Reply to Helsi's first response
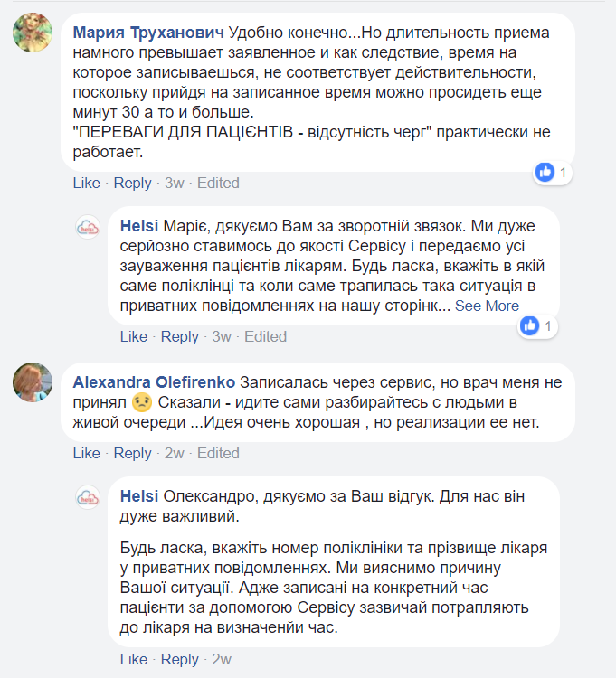This screenshot has height=678, width=616. (x=179, y=336)
